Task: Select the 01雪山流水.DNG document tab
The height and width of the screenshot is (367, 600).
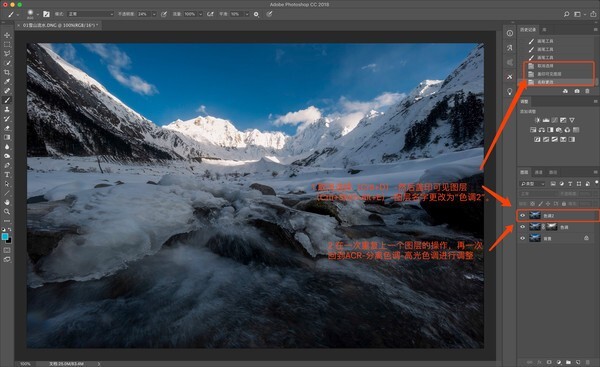Action: click(x=60, y=25)
